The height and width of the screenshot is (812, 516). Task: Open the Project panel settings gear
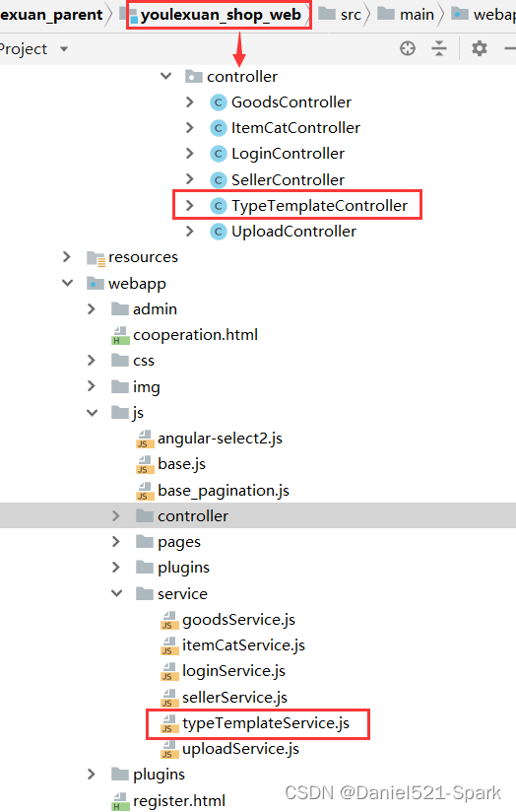(480, 48)
